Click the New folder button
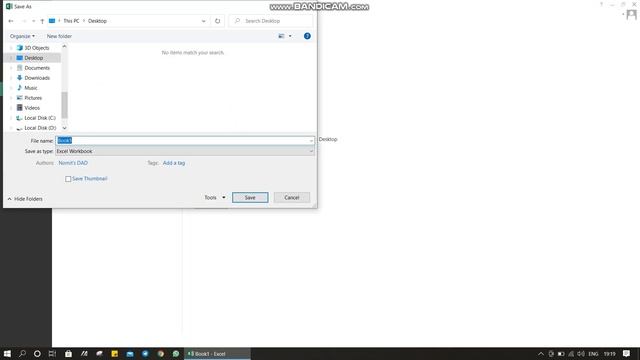Viewport: 640px width, 360px height. tap(59, 36)
